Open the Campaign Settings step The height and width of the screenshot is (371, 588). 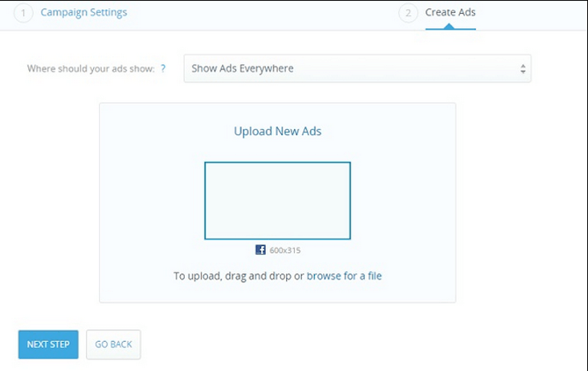click(84, 12)
